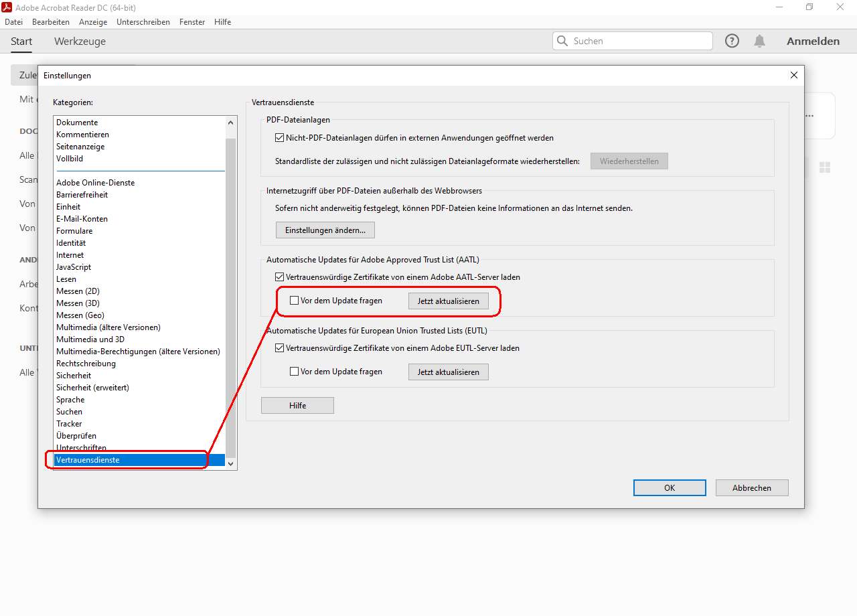Click the Suchen search field

tap(639, 41)
